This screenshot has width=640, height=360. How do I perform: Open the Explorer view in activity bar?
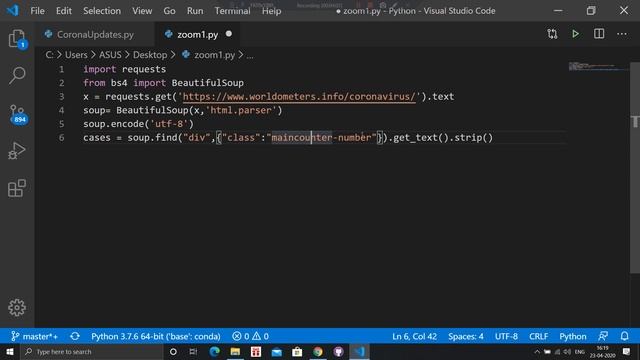point(17,39)
